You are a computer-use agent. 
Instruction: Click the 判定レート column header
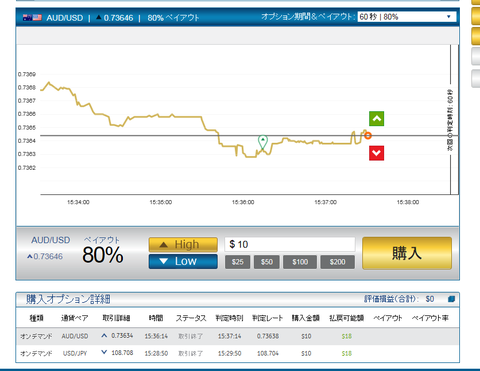click(x=268, y=318)
